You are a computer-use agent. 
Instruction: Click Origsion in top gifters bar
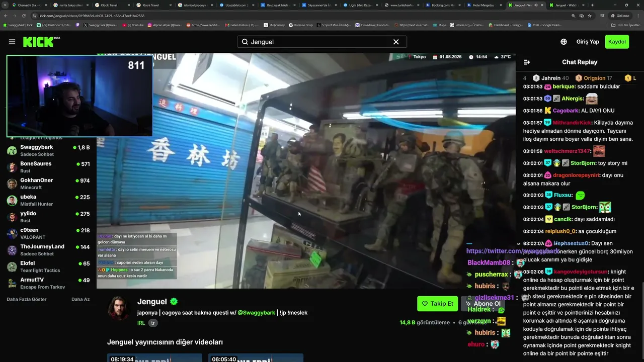tap(594, 78)
